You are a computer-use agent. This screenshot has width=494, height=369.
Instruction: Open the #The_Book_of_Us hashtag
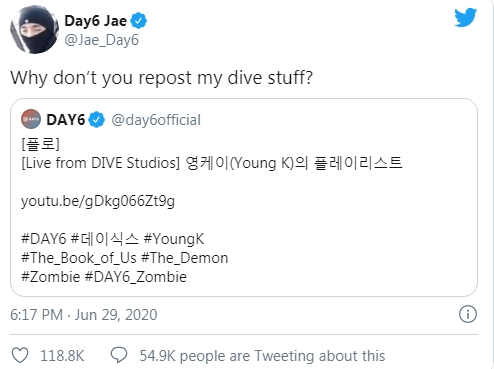[x=79, y=258]
